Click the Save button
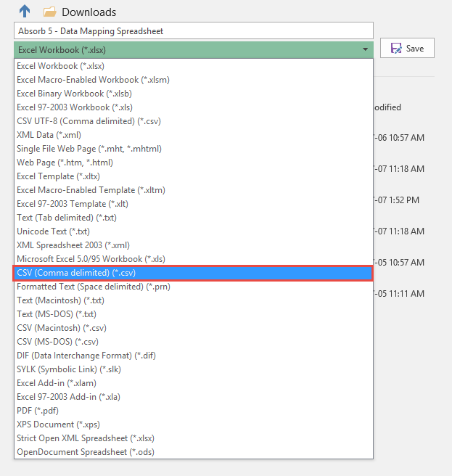Screen dimensions: 452x476 407,49
